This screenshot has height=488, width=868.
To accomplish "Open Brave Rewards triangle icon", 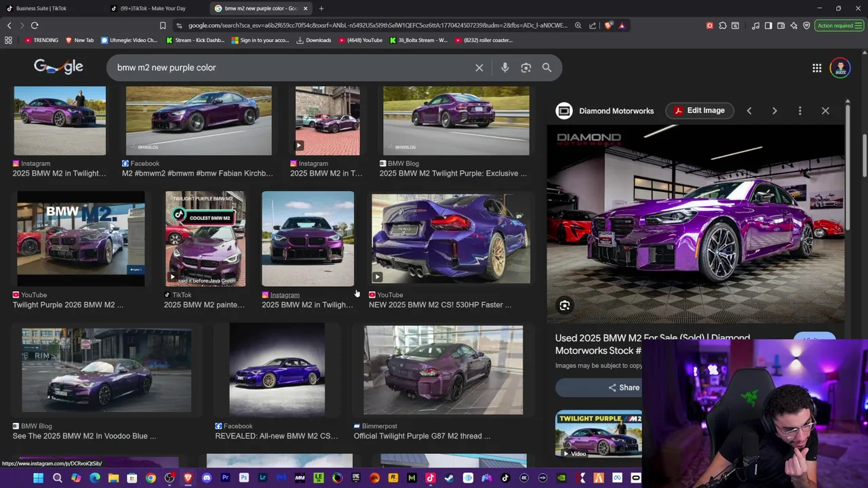I will coord(622,26).
